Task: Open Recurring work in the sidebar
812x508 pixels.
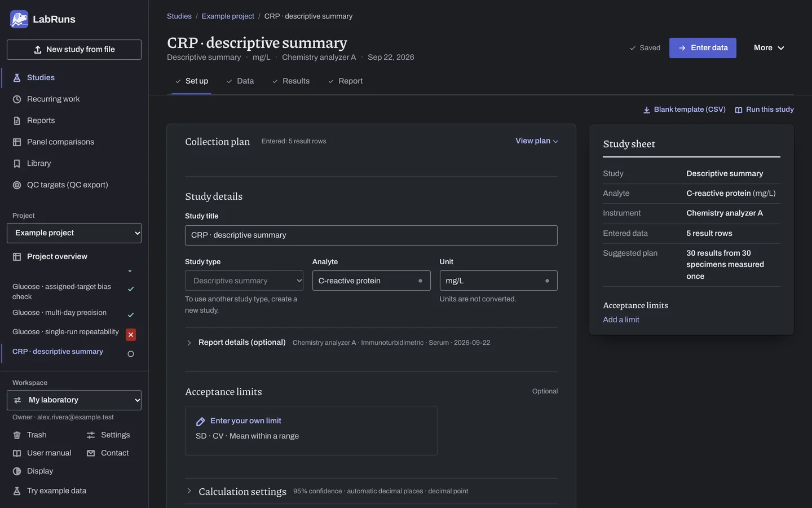Action: pos(74,99)
